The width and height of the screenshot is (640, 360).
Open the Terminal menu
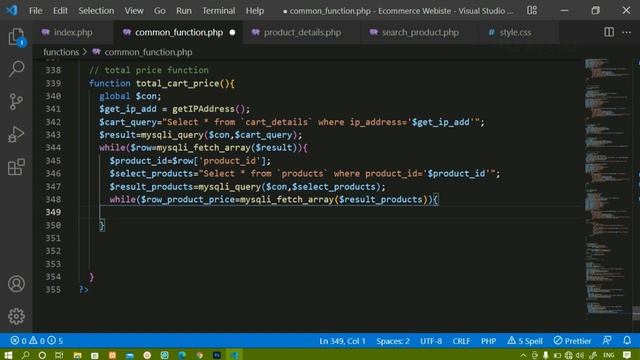[x=218, y=11]
